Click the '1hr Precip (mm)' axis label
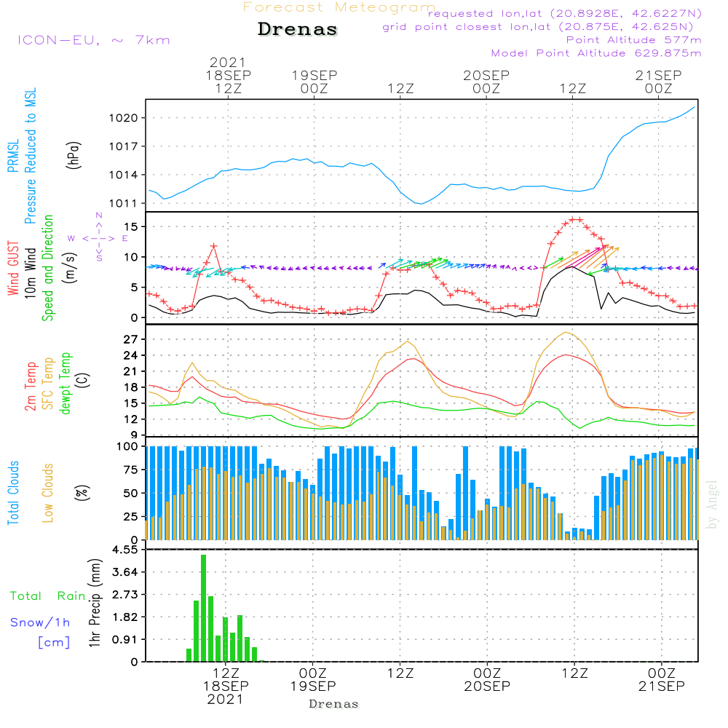 (x=95, y=603)
